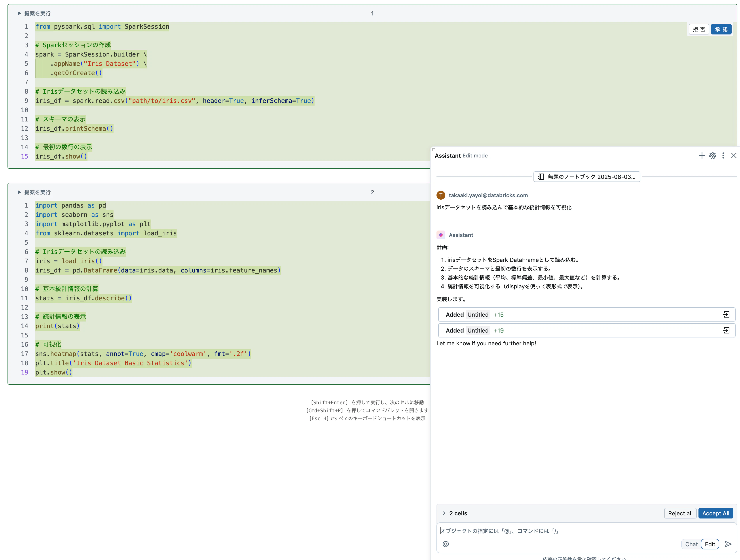Click line number 15 in cell 1 gutter

[25, 157]
